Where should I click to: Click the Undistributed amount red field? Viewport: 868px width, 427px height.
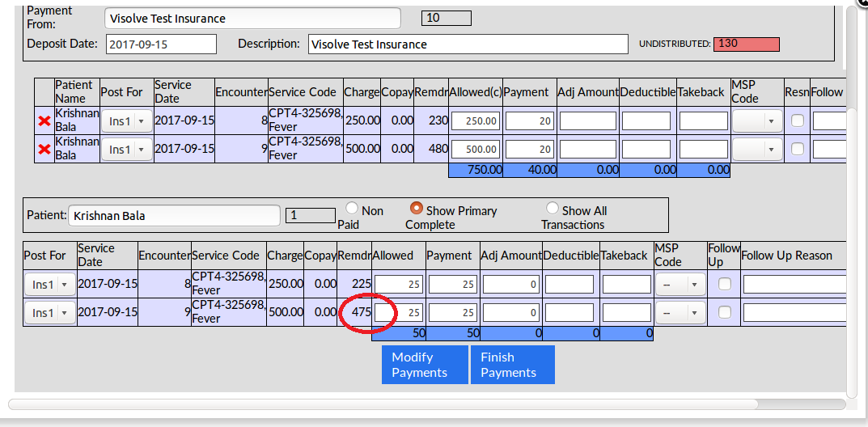(746, 44)
